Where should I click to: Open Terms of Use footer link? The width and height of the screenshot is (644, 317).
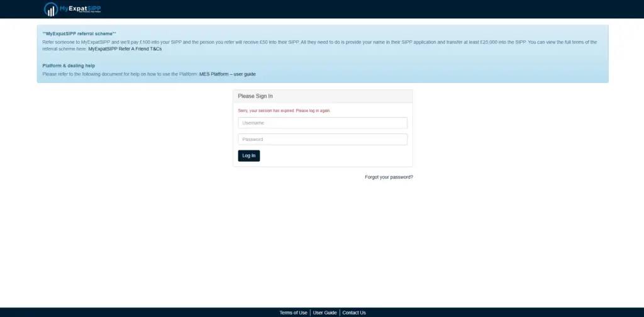click(x=293, y=313)
